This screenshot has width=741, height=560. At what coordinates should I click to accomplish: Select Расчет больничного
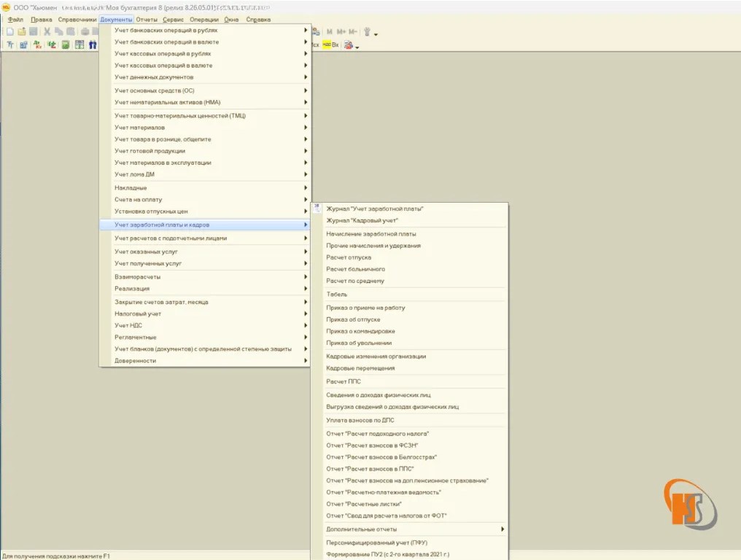coord(410,269)
